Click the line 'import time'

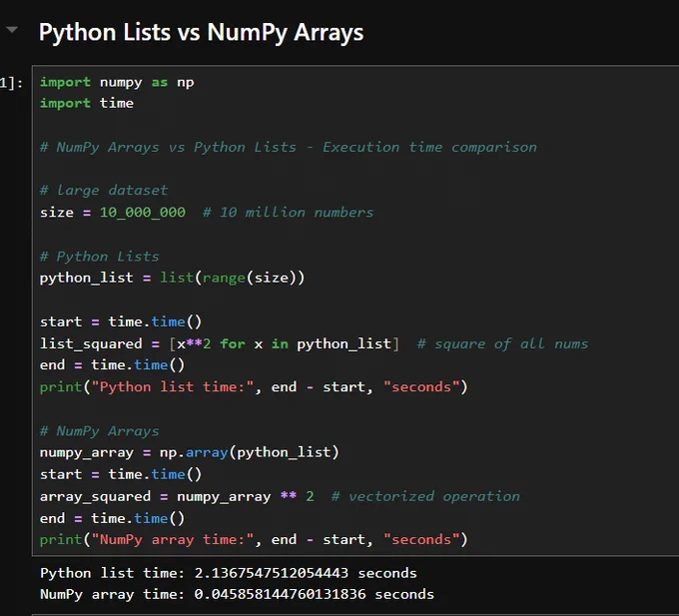87,103
